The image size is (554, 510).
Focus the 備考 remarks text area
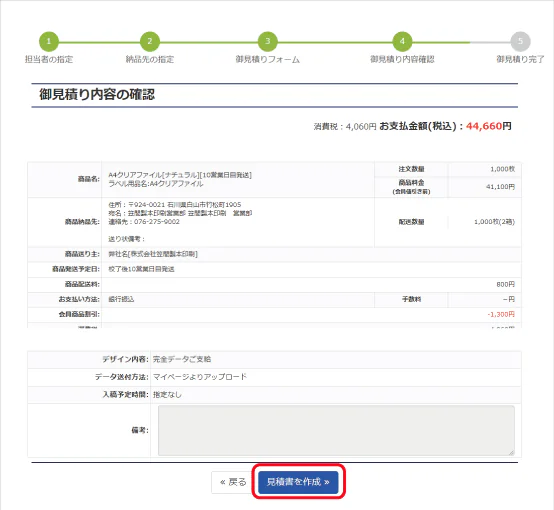[x=336, y=430]
